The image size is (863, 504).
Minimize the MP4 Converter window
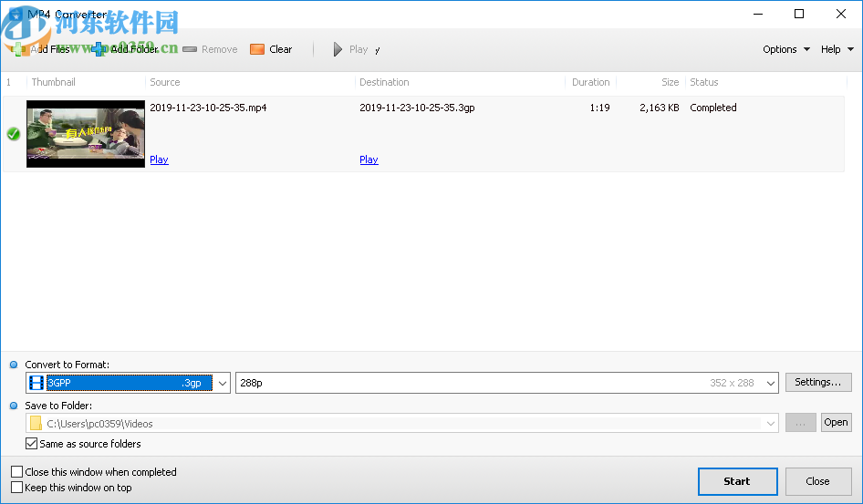point(758,14)
